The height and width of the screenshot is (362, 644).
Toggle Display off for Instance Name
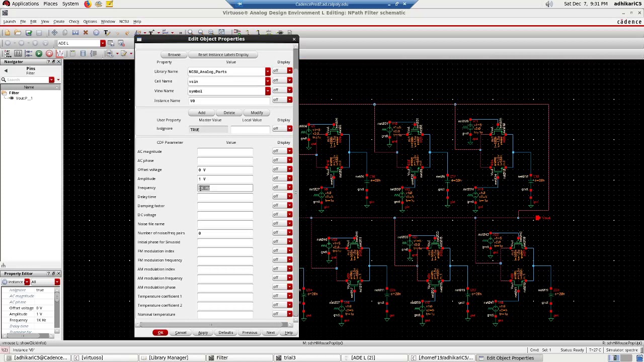[282, 100]
